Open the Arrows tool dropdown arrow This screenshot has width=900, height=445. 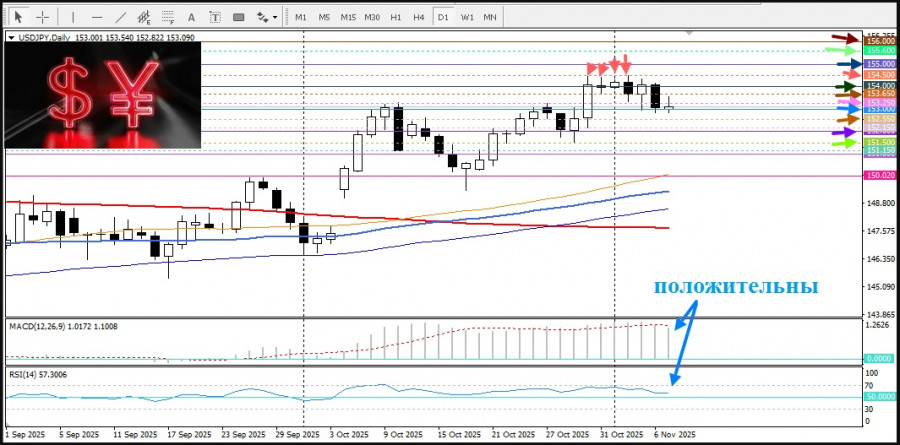(275, 18)
